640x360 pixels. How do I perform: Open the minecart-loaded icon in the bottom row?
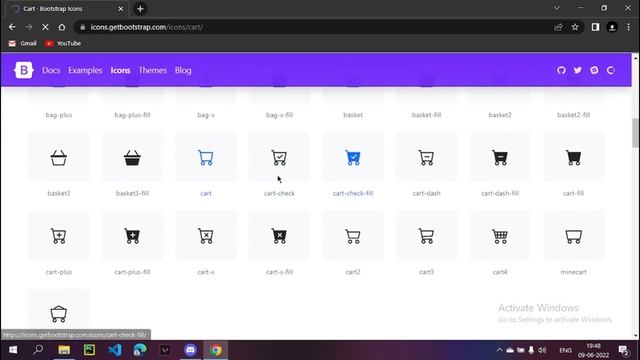click(59, 313)
